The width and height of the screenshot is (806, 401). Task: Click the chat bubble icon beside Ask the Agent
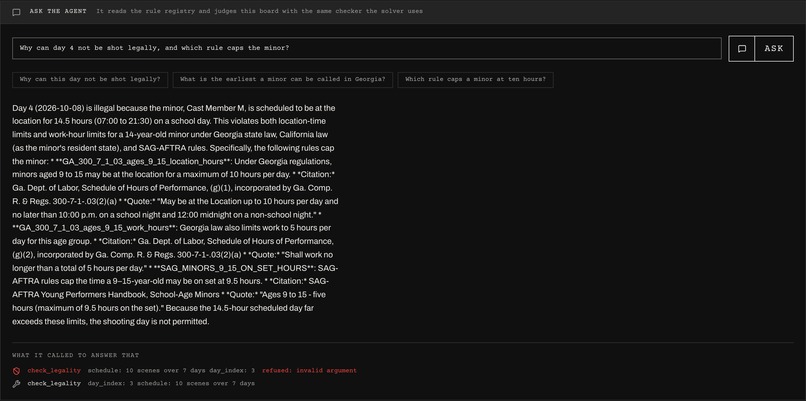click(x=16, y=12)
